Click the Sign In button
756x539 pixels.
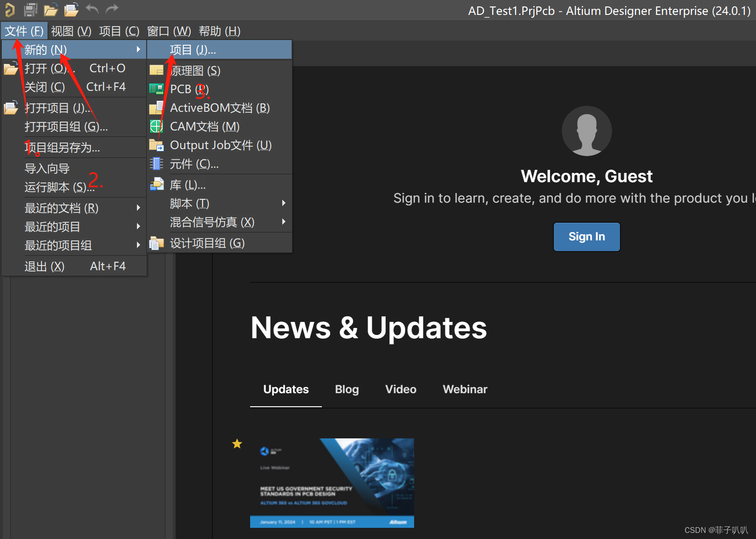586,237
